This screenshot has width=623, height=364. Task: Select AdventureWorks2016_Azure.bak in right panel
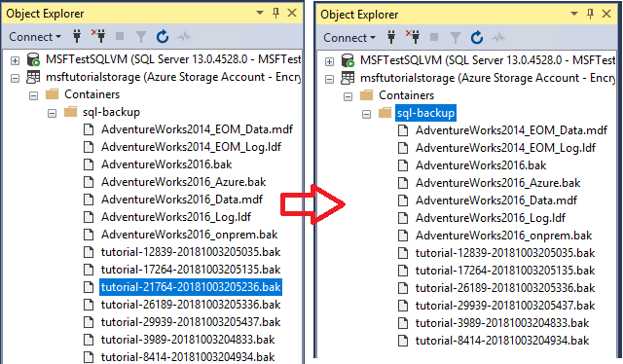[x=497, y=183]
